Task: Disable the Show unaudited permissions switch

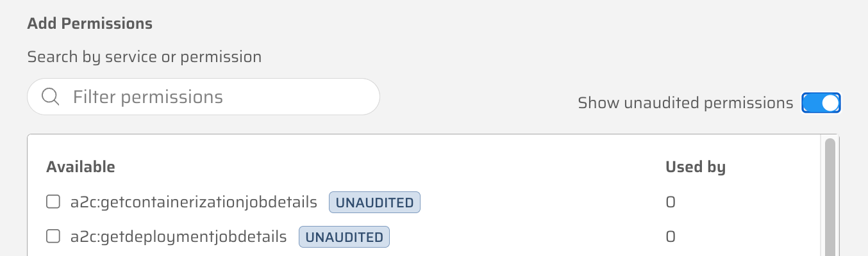Action: pos(821,102)
